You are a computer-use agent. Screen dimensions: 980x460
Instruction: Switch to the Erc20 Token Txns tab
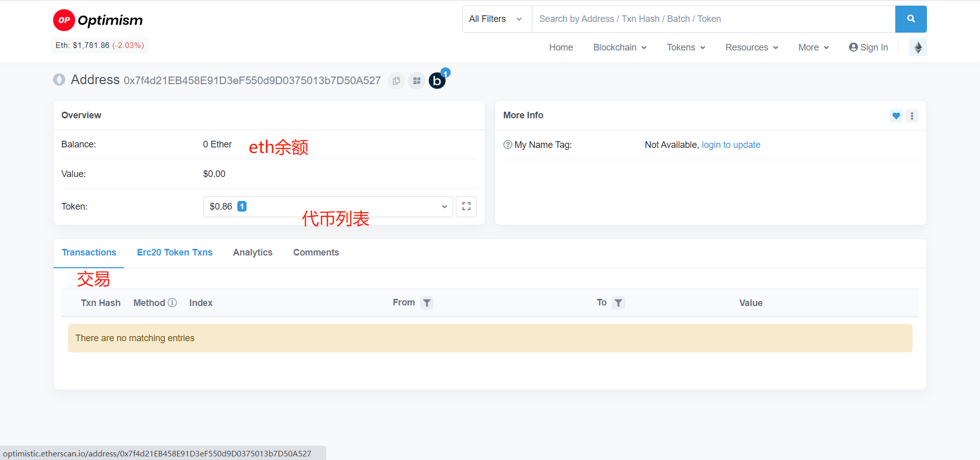[174, 252]
